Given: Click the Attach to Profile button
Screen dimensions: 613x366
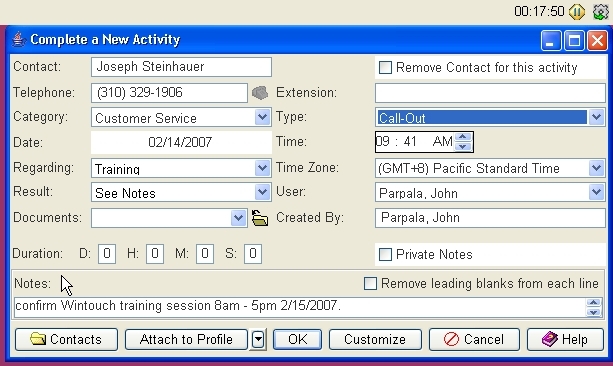Looking at the screenshot, I should coord(186,339).
